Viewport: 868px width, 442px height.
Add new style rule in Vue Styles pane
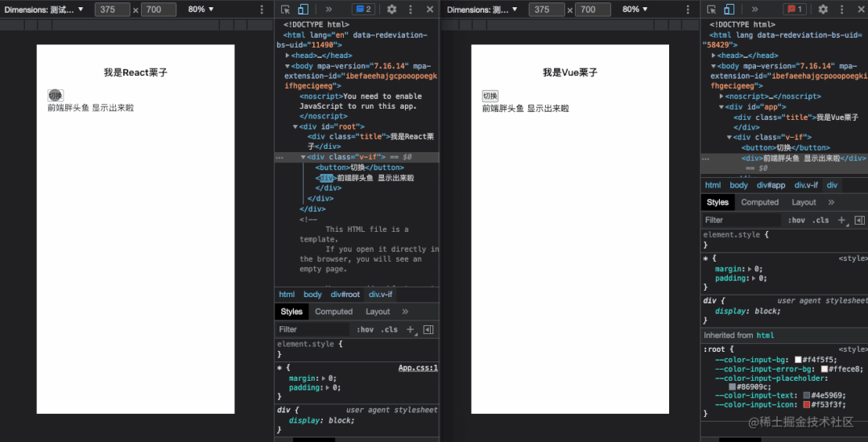point(842,220)
